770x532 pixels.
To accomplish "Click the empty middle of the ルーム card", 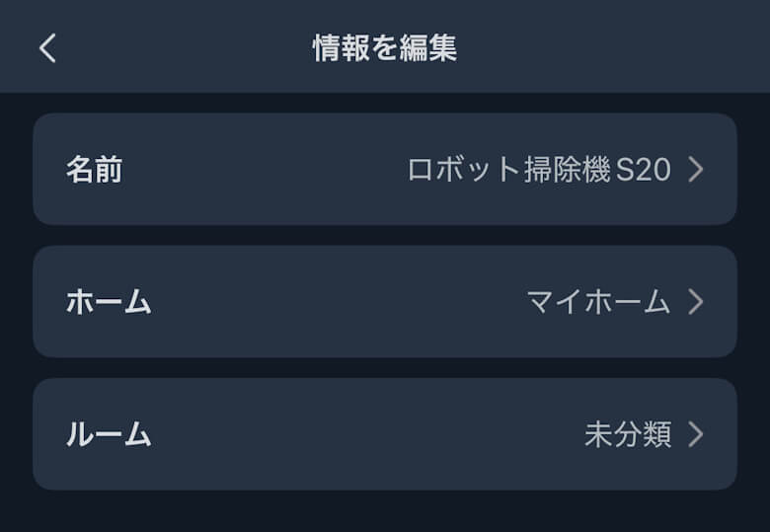I will 365,434.
